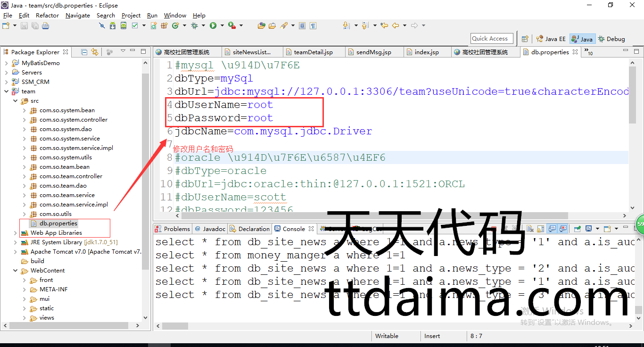Viewport: 644px width, 347px height.
Task: Collapse All in Package Explorer
Action: 84,52
